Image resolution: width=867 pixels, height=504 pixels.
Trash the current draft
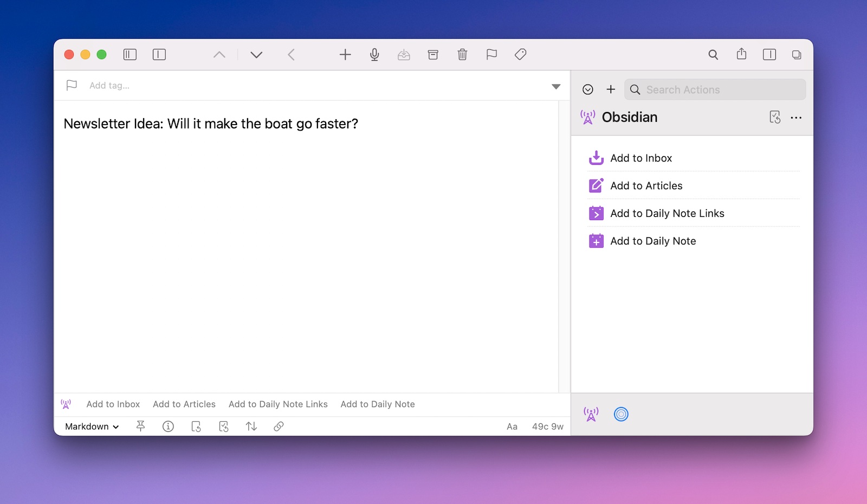[x=462, y=54]
